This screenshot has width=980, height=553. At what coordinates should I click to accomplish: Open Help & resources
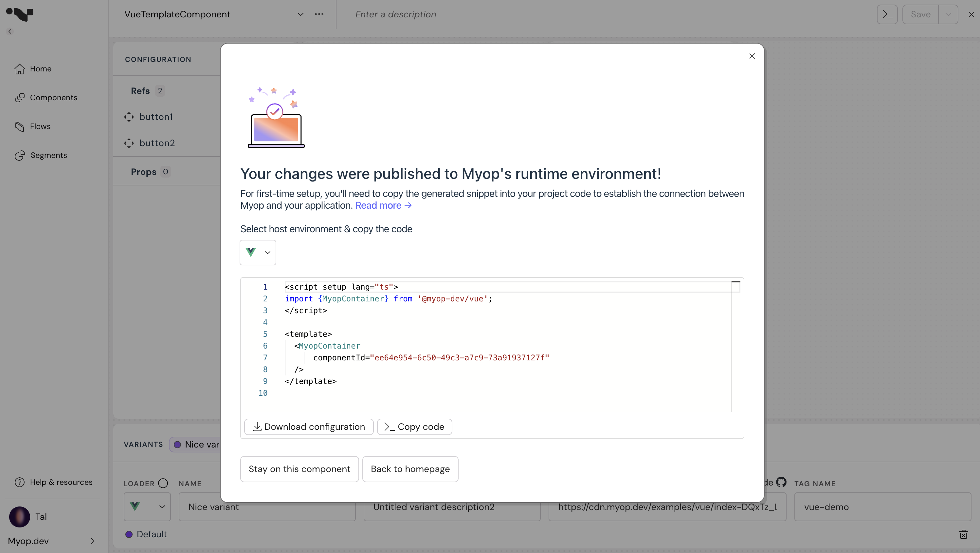click(x=54, y=482)
